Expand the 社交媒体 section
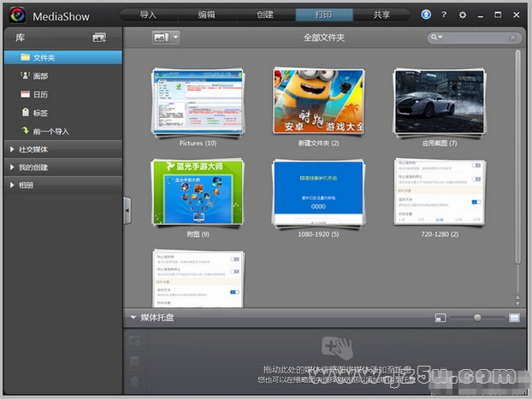 pos(63,150)
